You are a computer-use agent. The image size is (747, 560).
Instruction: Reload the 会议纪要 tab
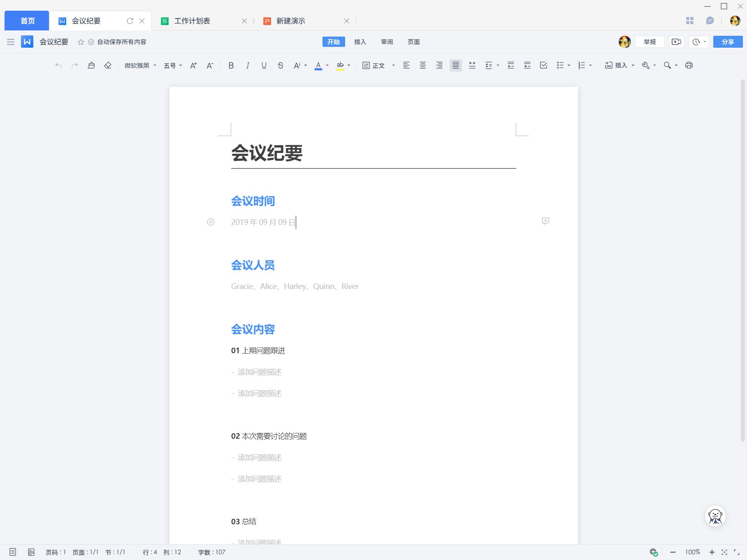[x=130, y=21]
